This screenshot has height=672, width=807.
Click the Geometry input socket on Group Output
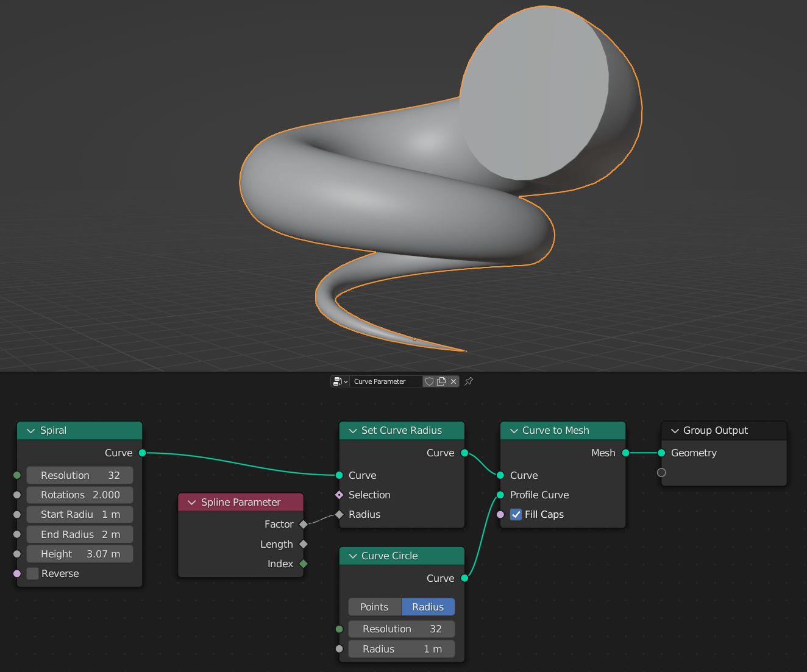[661, 453]
